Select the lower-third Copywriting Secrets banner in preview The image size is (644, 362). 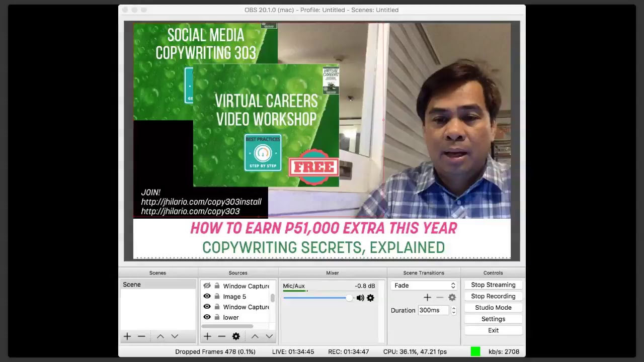click(x=322, y=238)
